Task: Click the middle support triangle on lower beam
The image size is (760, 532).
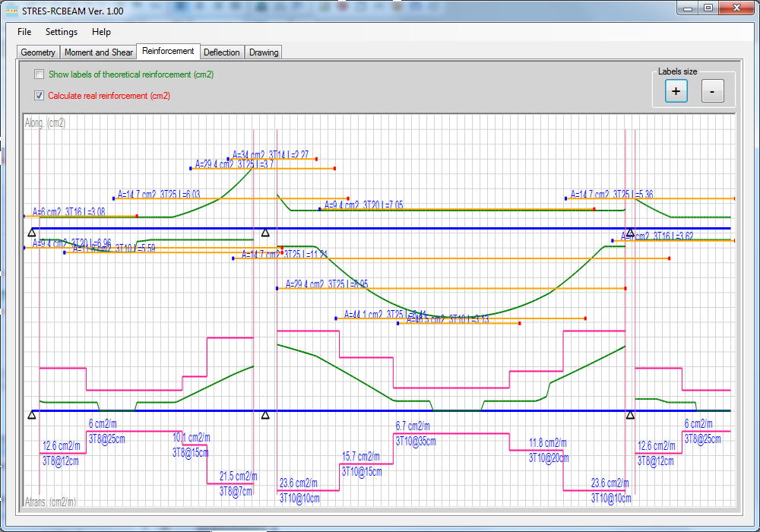Action: (x=265, y=415)
